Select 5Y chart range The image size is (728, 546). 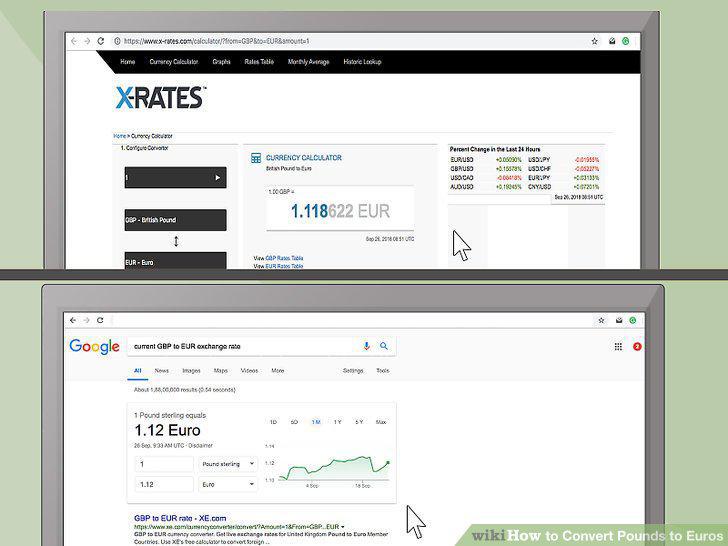pyautogui.click(x=359, y=422)
